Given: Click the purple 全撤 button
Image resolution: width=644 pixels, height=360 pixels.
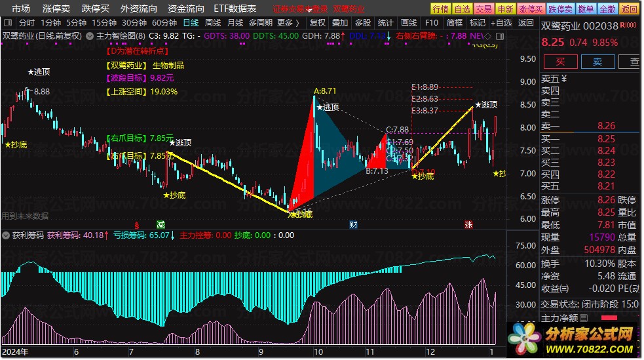Looking at the screenshot, I should coord(607,9).
